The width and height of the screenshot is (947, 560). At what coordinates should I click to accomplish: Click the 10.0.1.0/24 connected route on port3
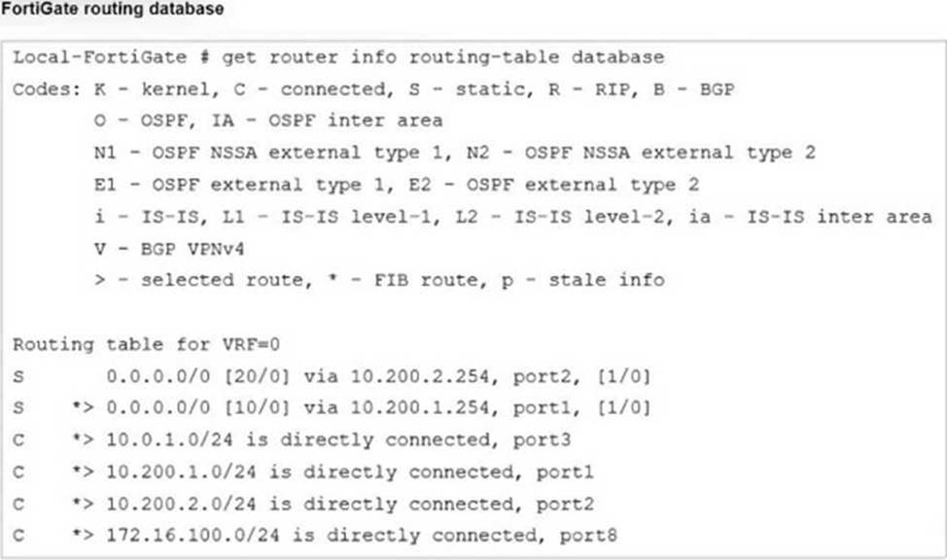292,440
